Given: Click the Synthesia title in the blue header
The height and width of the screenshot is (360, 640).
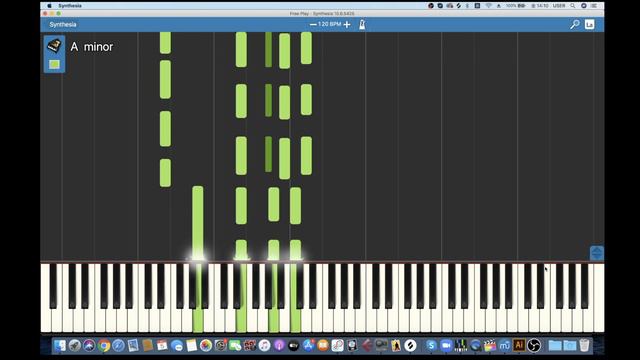Looking at the screenshot, I should point(63,24).
